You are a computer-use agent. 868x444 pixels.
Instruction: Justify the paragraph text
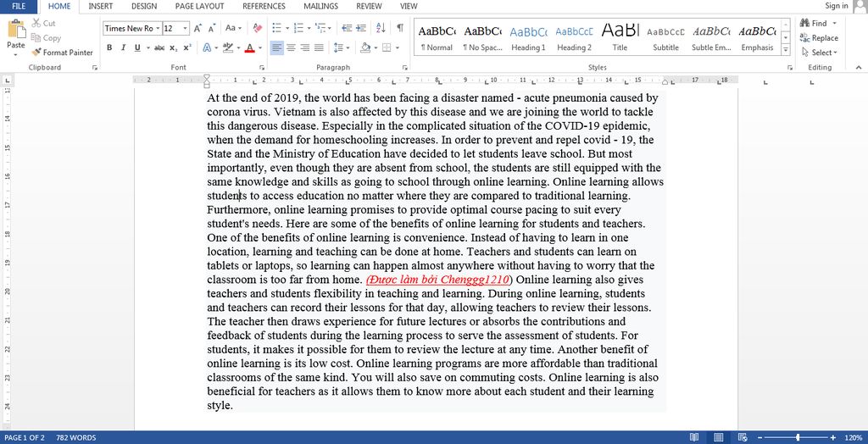(x=319, y=47)
